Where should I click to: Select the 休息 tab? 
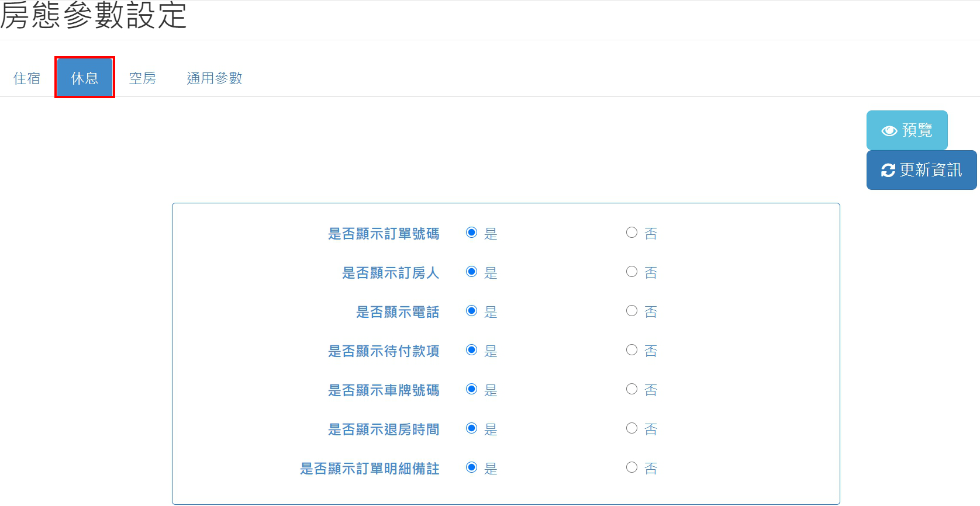point(85,78)
